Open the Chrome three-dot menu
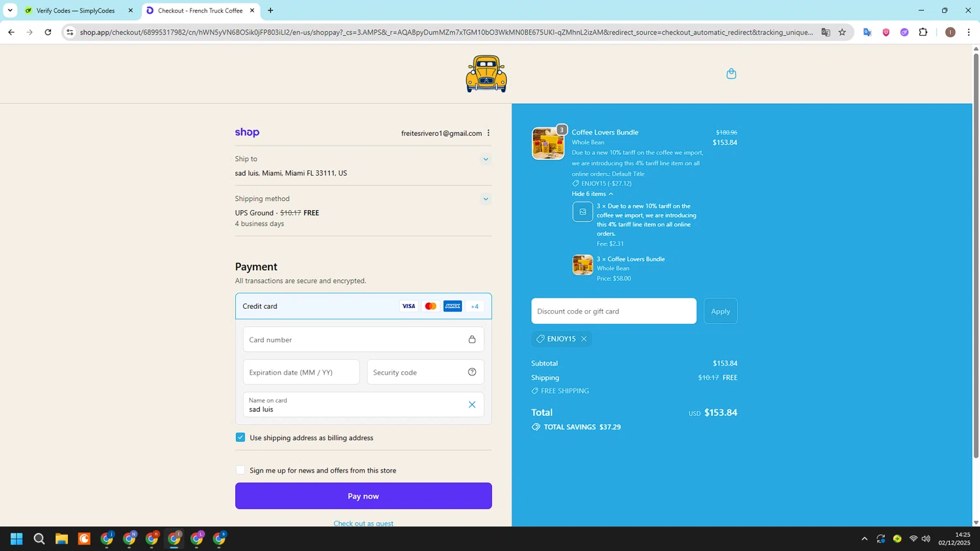 [x=968, y=32]
